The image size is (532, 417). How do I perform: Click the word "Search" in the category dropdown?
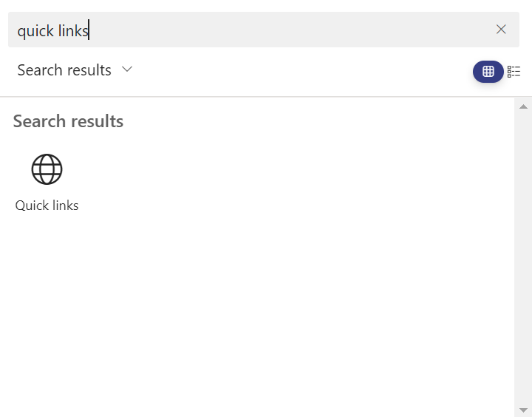(40, 70)
